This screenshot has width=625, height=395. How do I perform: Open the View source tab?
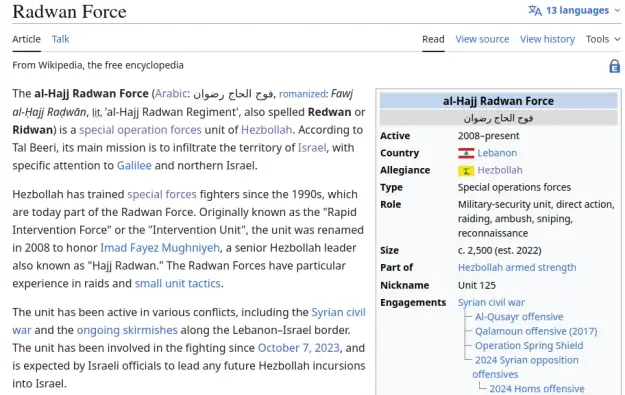point(482,39)
